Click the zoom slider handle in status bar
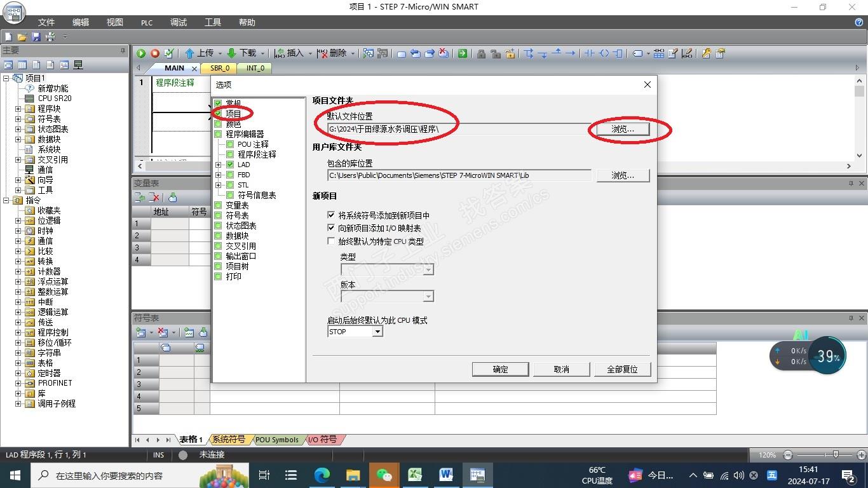The height and width of the screenshot is (488, 868). pyautogui.click(x=836, y=455)
